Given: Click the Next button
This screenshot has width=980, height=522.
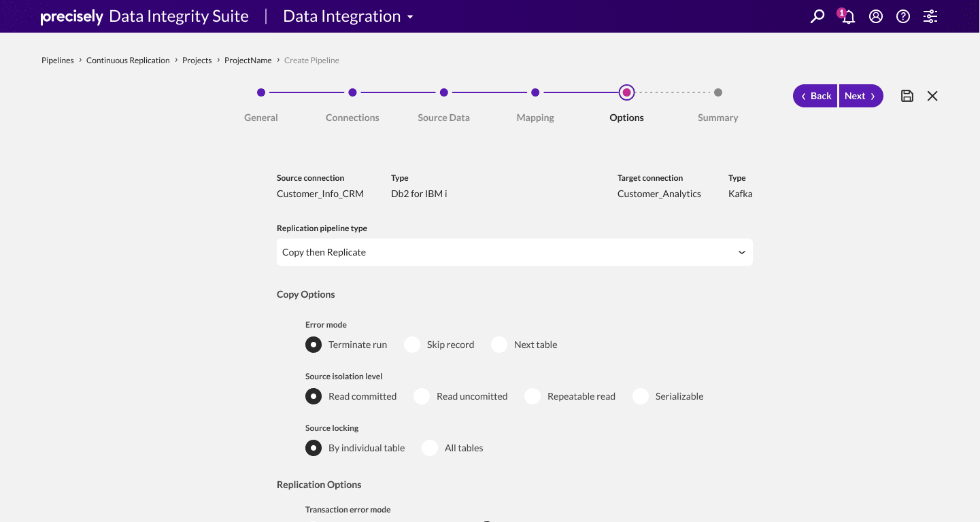Looking at the screenshot, I should (x=861, y=96).
